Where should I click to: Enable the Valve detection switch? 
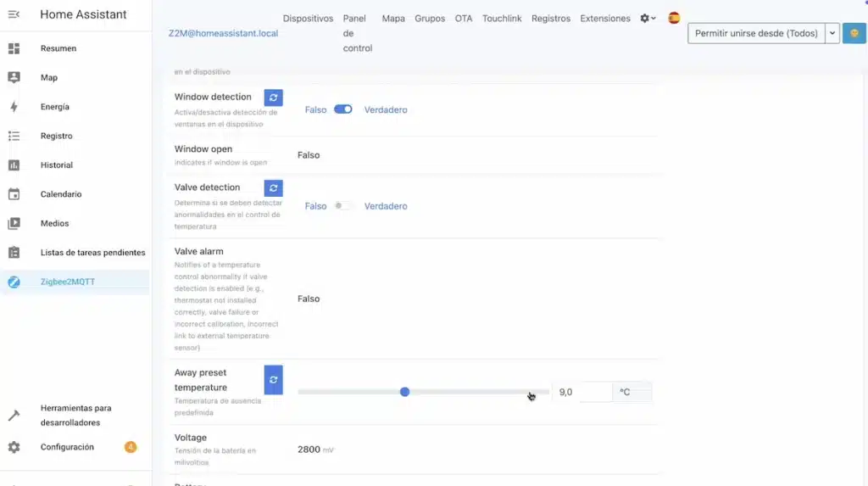pyautogui.click(x=342, y=206)
